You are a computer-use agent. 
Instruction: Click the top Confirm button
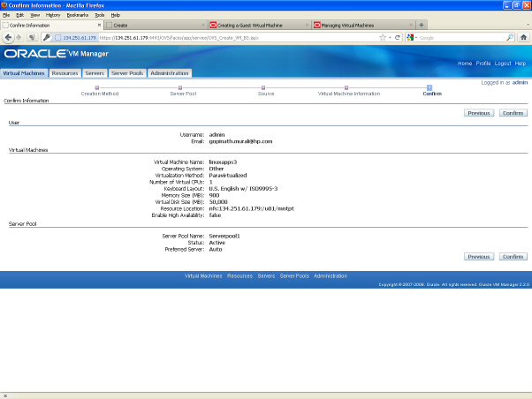point(513,113)
